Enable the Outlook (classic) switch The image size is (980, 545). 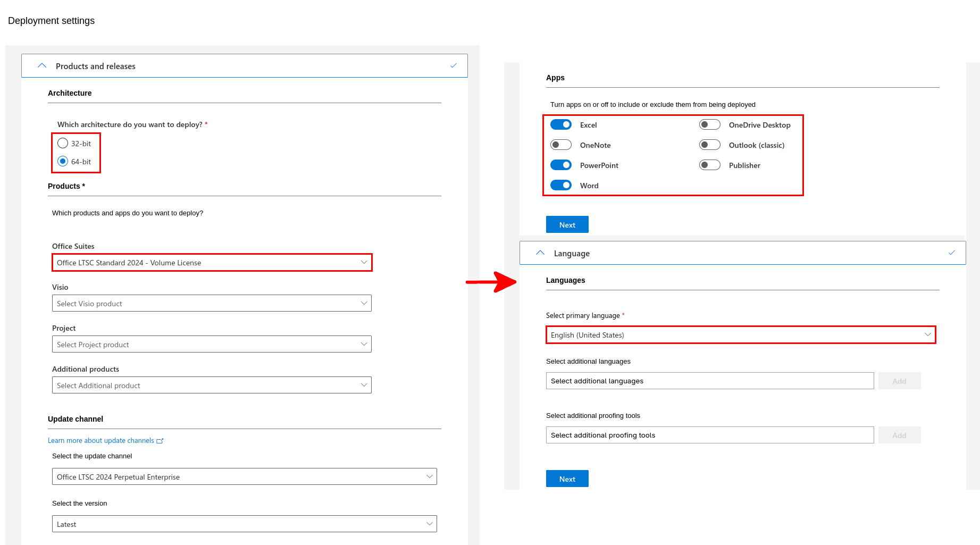(710, 145)
